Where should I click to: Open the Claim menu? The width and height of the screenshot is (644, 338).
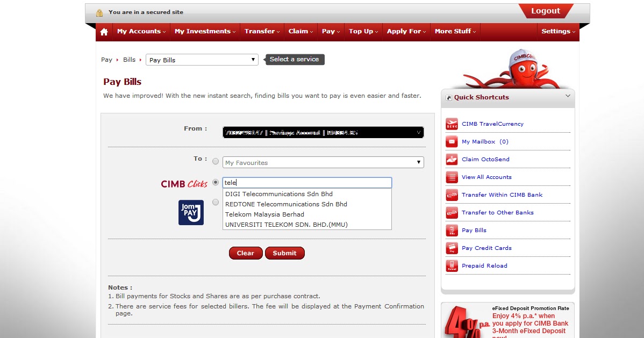click(300, 32)
